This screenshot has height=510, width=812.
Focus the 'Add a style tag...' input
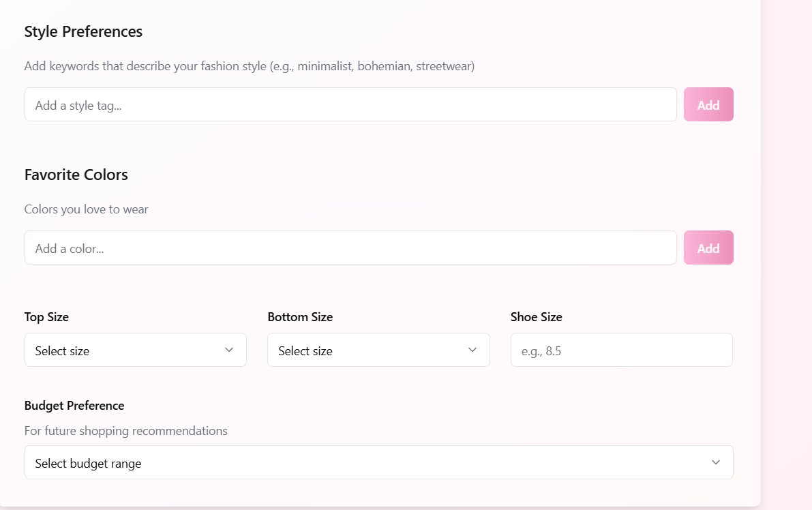click(x=350, y=105)
